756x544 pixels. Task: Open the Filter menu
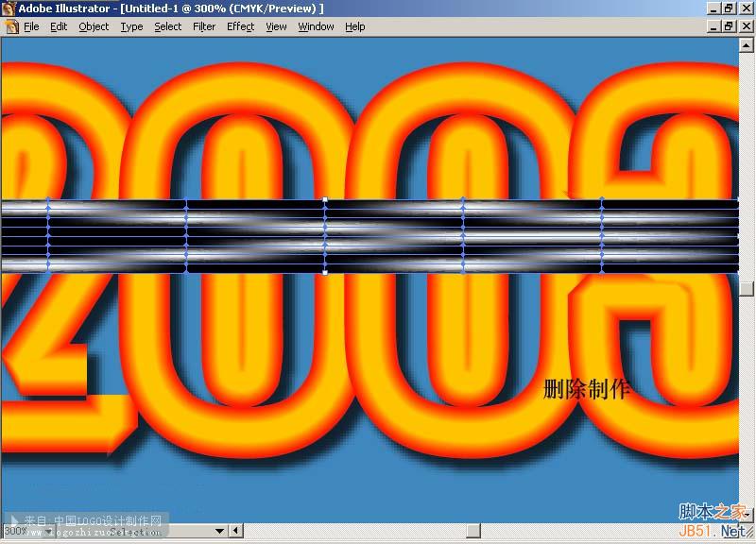[x=204, y=27]
